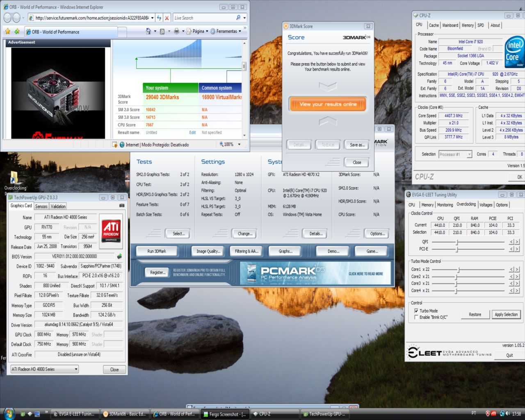Viewport: 525px width, 420px height.
Task: Open the GPU-Z graphics card selector dropdown
Action: [x=44, y=369]
